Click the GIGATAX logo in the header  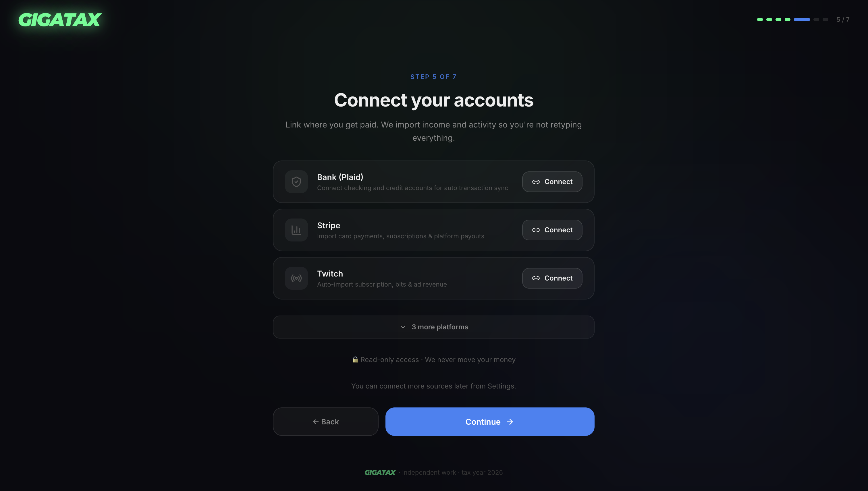[x=60, y=20]
